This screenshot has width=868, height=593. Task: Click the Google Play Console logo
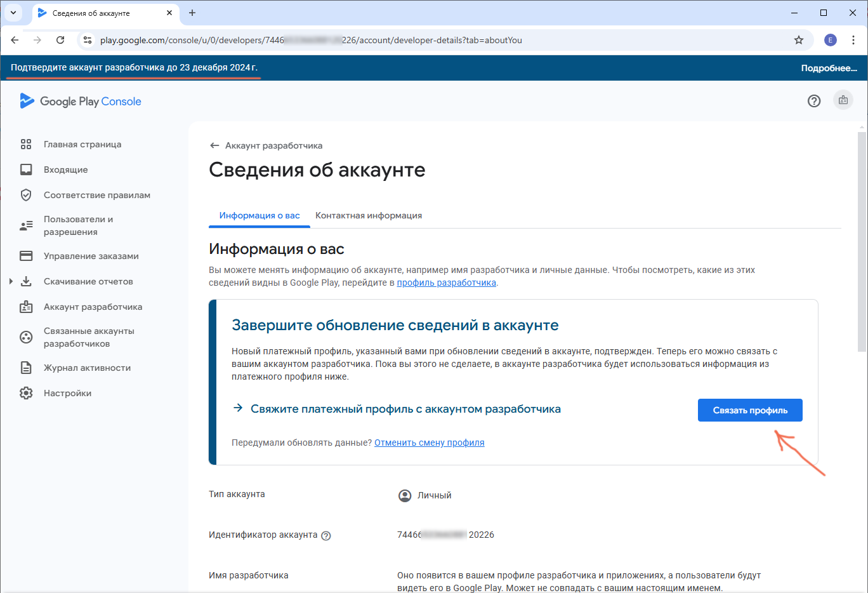pos(81,101)
